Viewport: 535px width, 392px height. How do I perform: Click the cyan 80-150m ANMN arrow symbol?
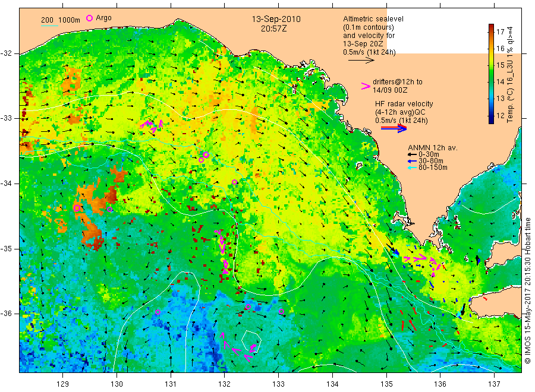point(412,167)
